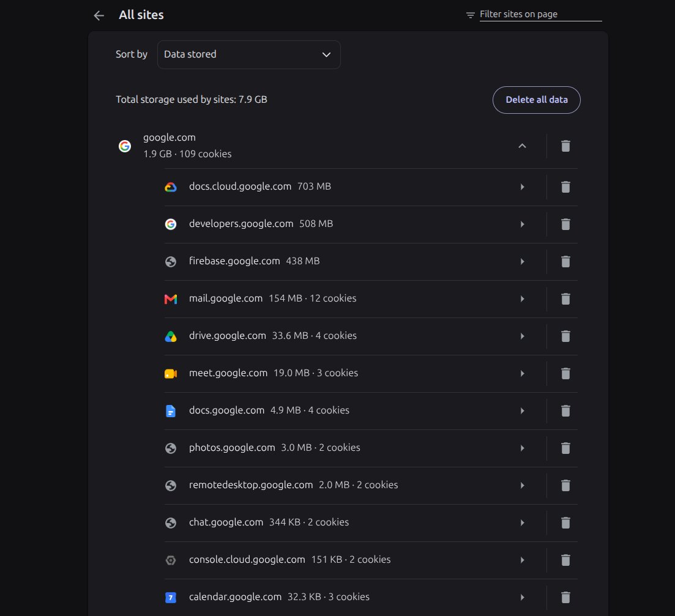Delete meet.google.com data

click(565, 373)
